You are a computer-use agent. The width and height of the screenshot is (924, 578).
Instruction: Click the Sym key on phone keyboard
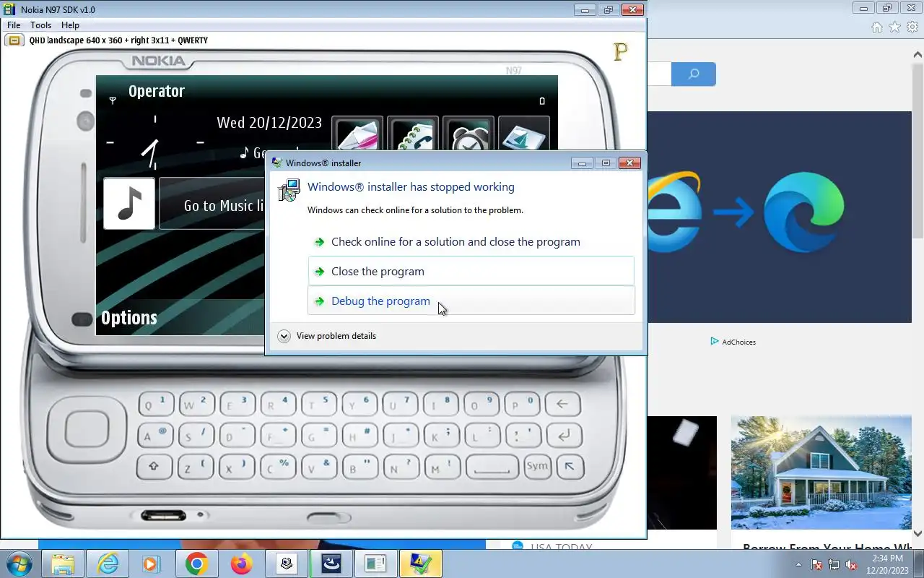click(x=536, y=466)
